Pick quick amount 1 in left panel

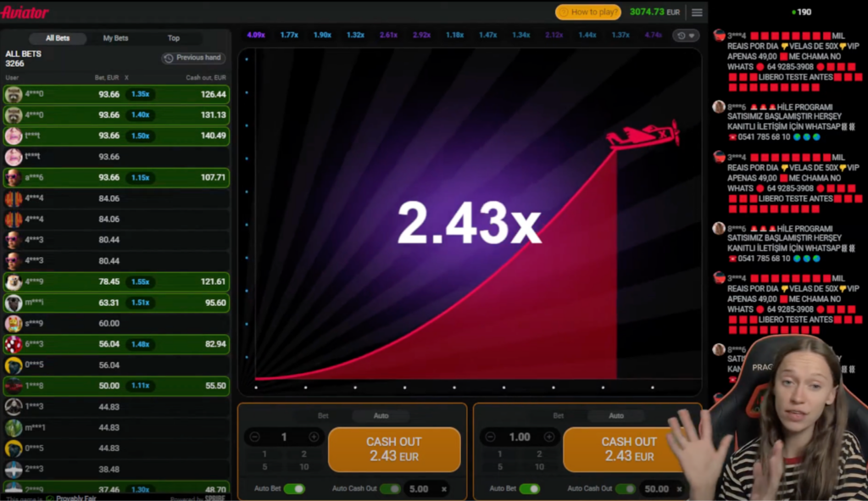pyautogui.click(x=264, y=454)
